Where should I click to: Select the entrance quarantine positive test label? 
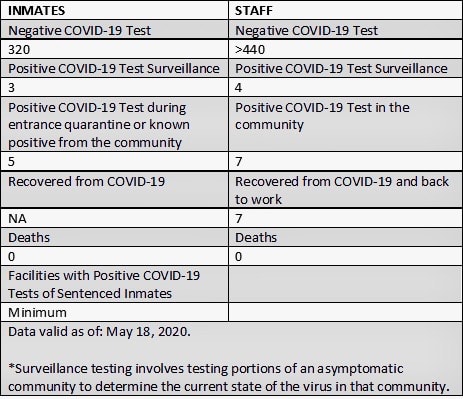pyautogui.click(x=114, y=124)
